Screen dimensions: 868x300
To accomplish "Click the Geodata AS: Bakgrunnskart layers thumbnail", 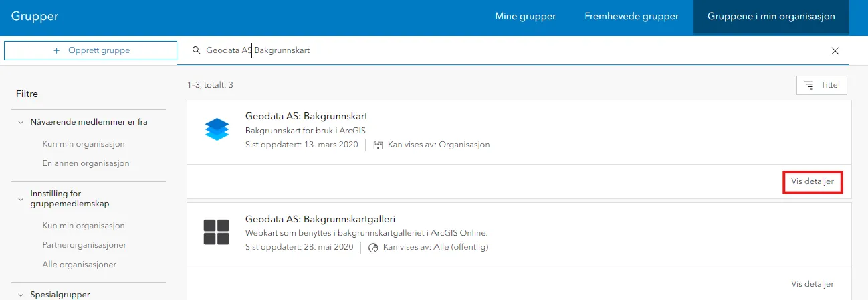I will [x=217, y=129].
